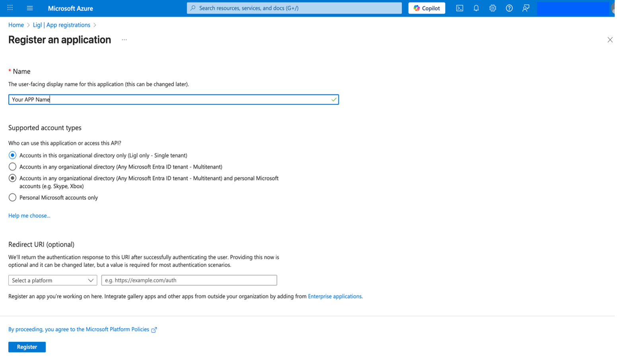Click the Microsoft Azure brand title

coord(70,8)
